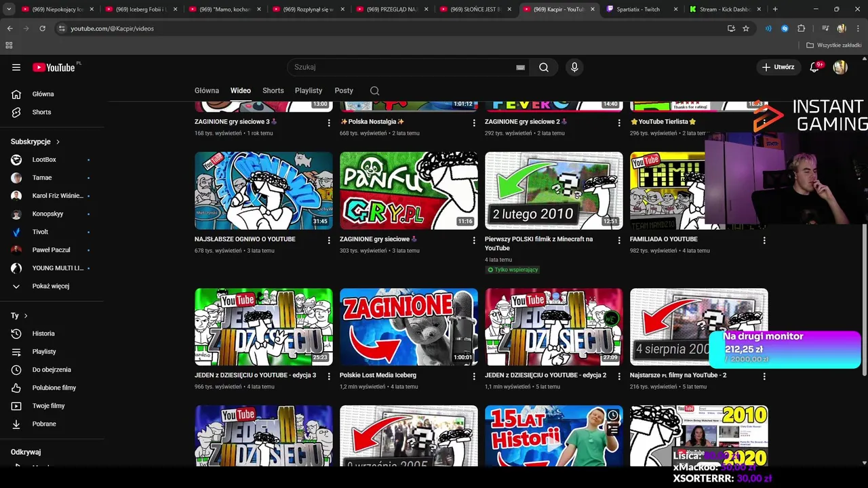This screenshot has width=868, height=488.
Task: Expand the Ty section chevron
Action: [26, 316]
